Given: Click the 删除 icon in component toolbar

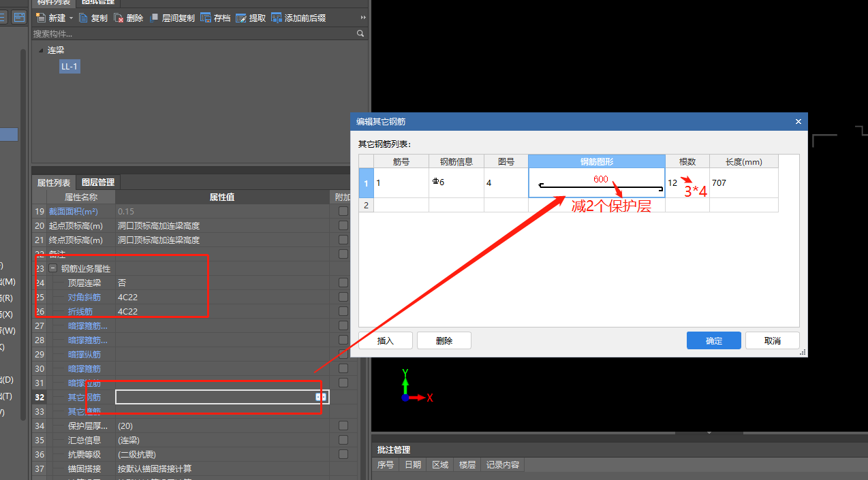Looking at the screenshot, I should click(x=119, y=18).
